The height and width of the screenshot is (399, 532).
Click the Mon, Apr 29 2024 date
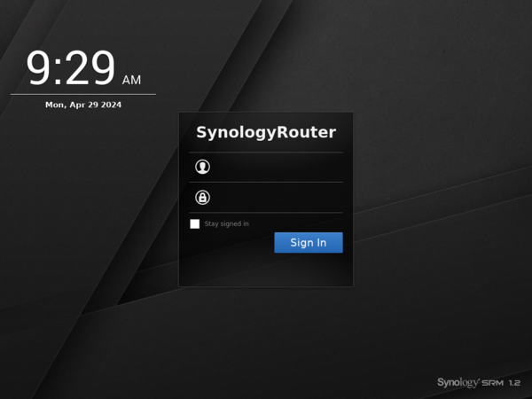83,105
